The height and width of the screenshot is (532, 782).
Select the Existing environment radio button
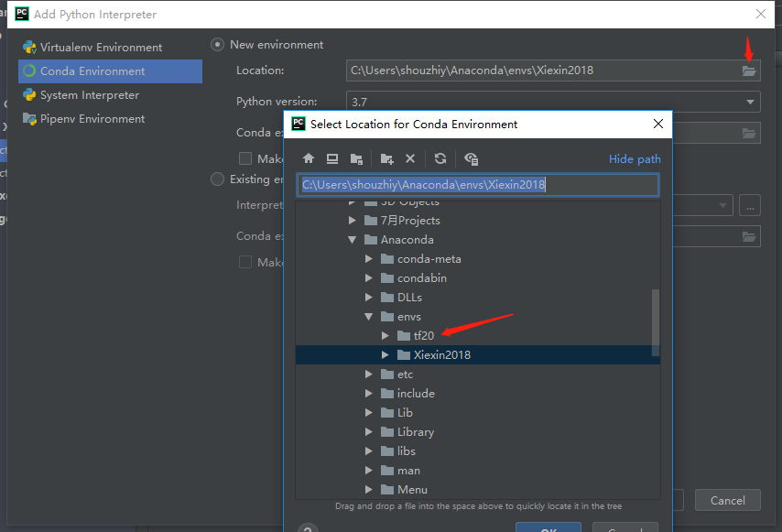217,179
